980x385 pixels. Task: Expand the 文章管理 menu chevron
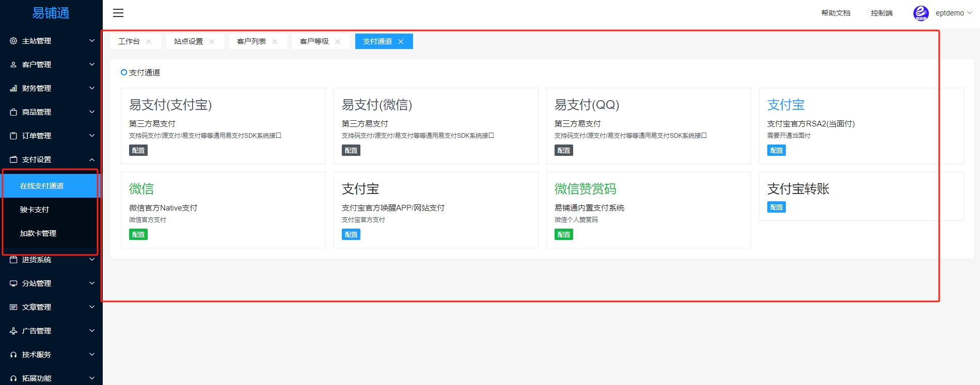[92, 307]
